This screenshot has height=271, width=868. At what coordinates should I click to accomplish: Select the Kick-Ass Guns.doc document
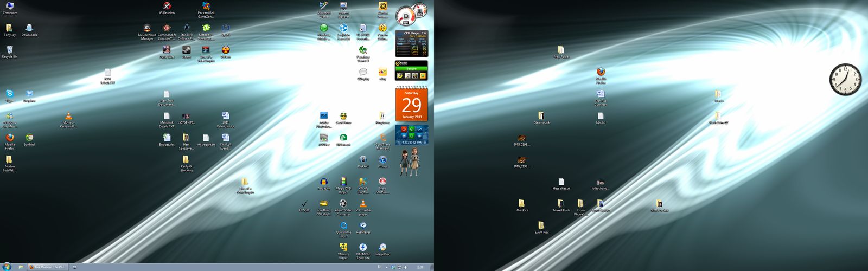coord(601,98)
